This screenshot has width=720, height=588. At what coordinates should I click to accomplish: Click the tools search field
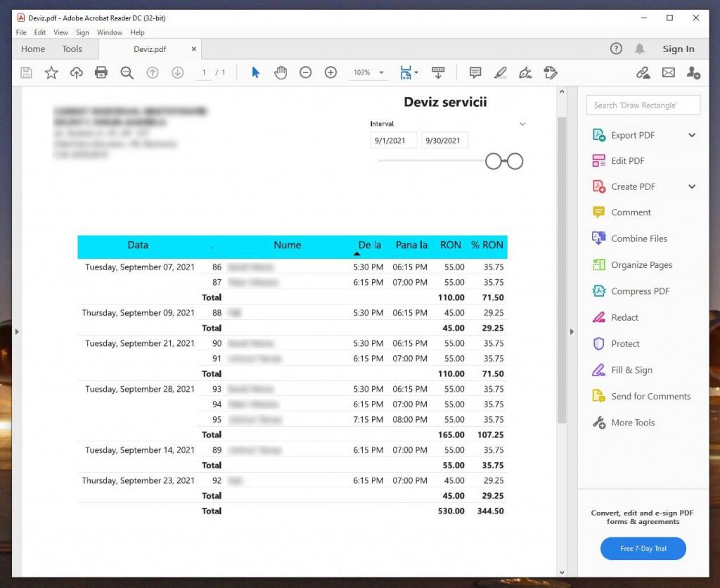[643, 105]
